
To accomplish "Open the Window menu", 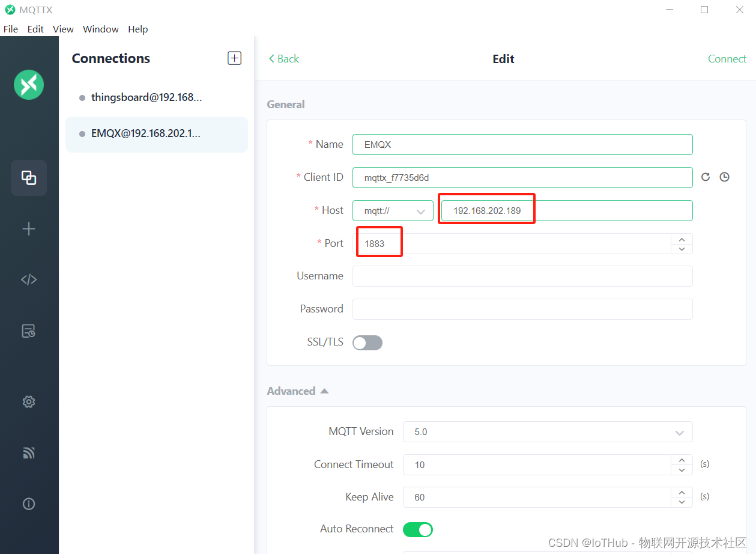I will coord(100,29).
